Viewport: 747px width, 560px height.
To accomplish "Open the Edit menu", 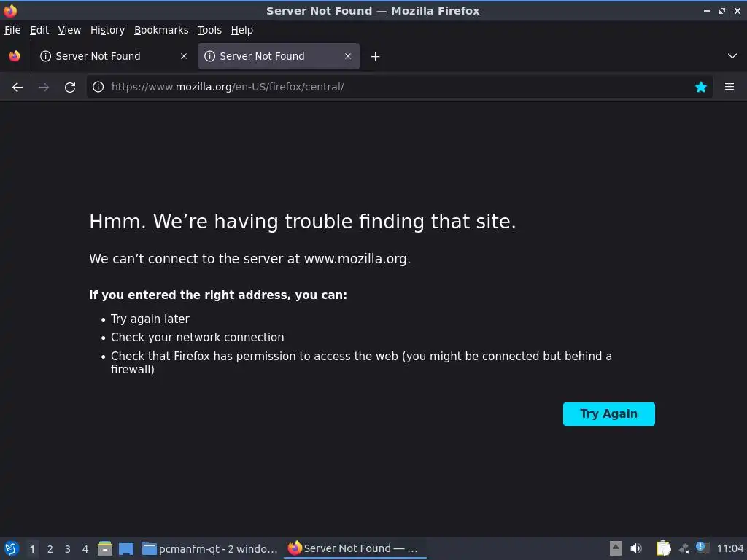I will click(39, 30).
